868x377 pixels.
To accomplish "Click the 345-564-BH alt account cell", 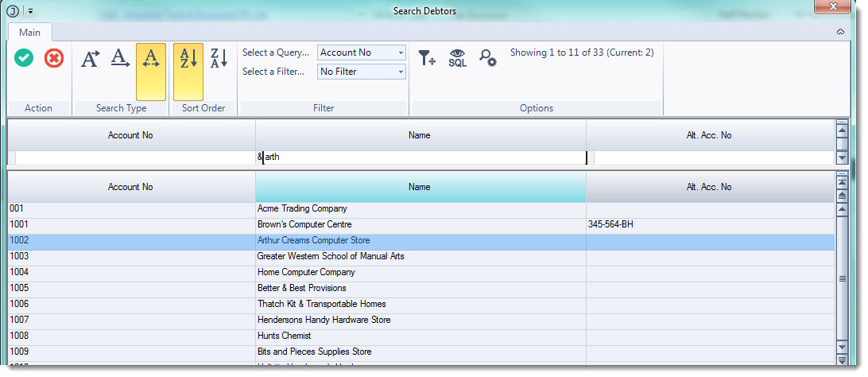I will 711,225.
